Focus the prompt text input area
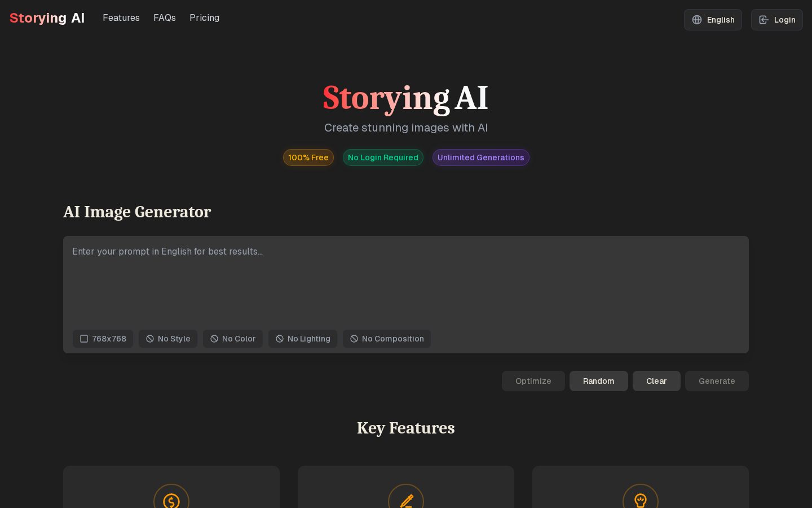 coord(406,281)
